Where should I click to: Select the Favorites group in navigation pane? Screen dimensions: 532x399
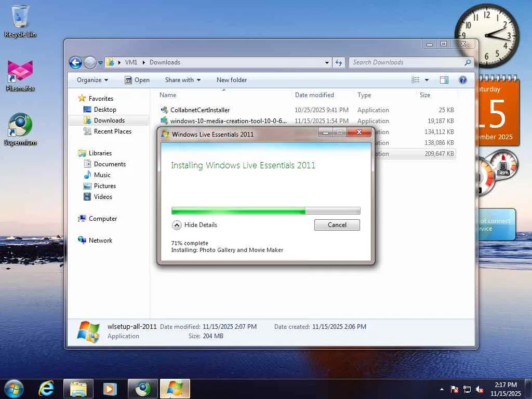coord(101,98)
